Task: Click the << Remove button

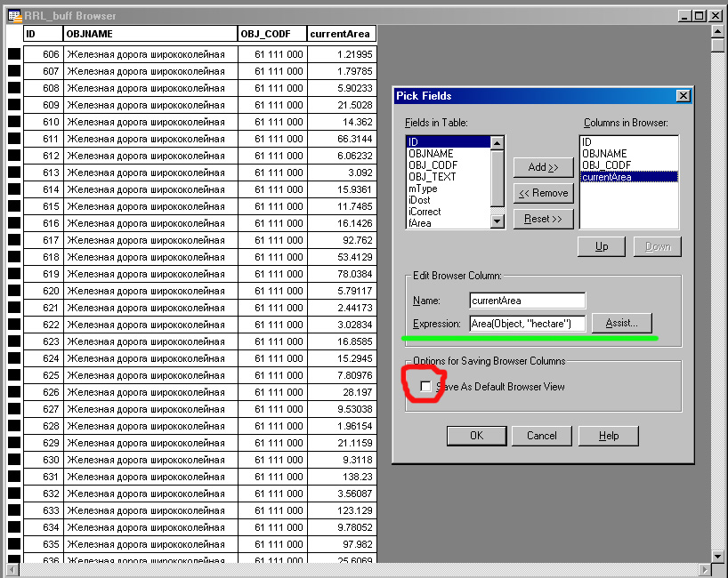Action: (x=543, y=193)
